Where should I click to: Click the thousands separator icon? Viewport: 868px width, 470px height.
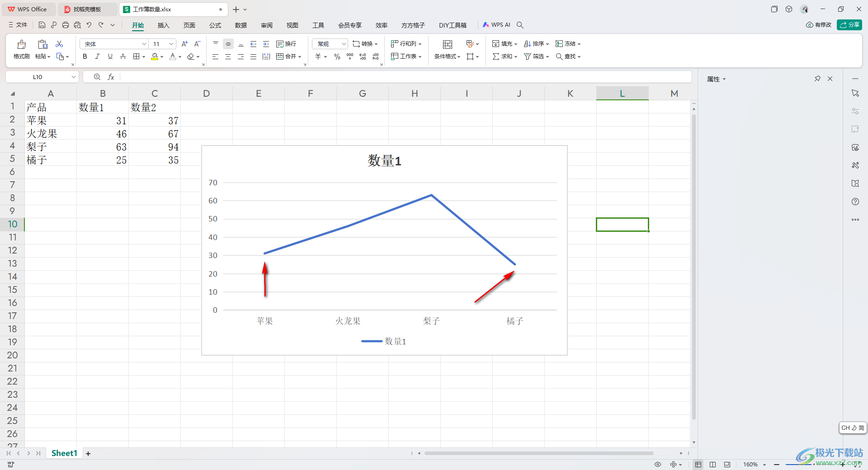point(350,56)
